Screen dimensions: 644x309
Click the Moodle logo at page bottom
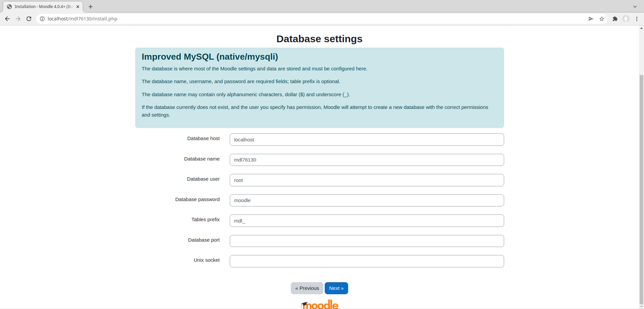coord(320,304)
